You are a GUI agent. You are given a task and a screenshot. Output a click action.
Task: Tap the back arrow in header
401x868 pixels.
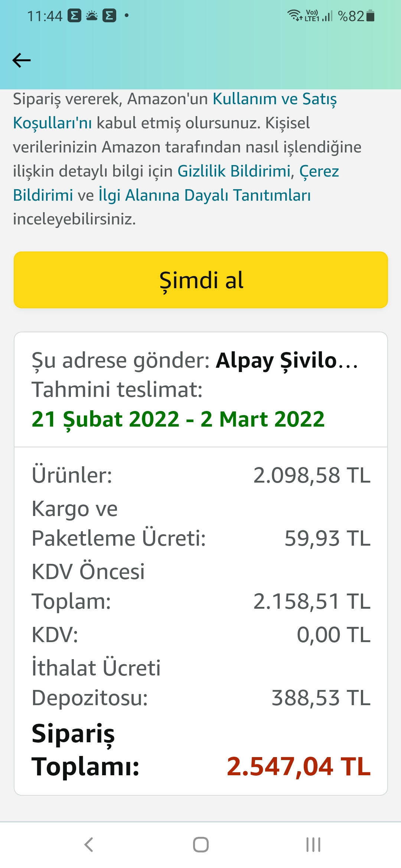22,60
